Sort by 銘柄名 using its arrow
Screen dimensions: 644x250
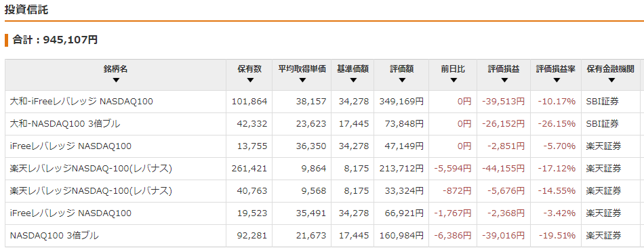point(116,81)
